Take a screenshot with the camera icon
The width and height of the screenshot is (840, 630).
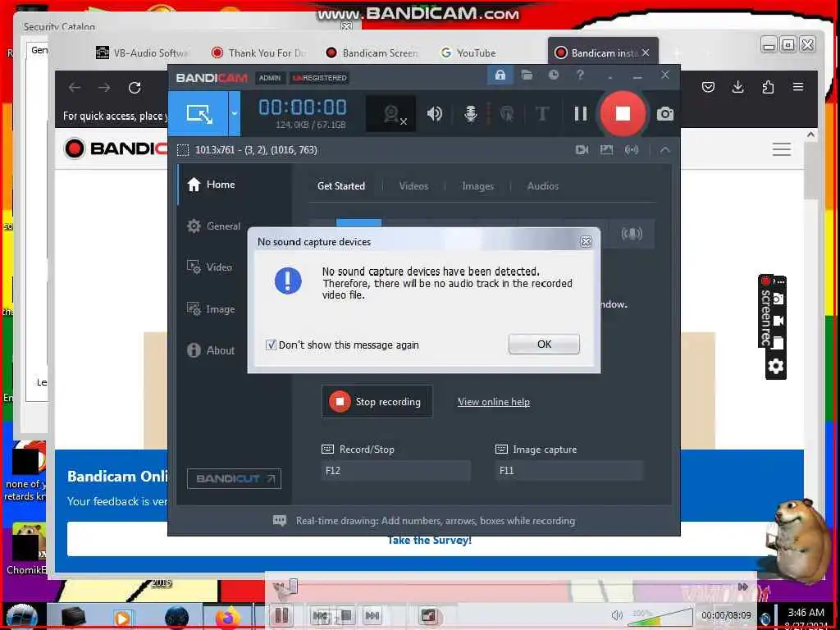pos(664,113)
